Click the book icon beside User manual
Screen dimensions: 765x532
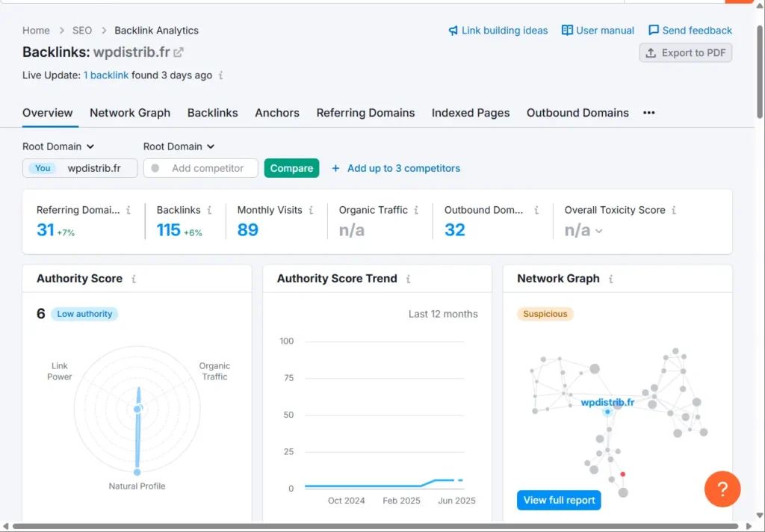[x=567, y=30]
